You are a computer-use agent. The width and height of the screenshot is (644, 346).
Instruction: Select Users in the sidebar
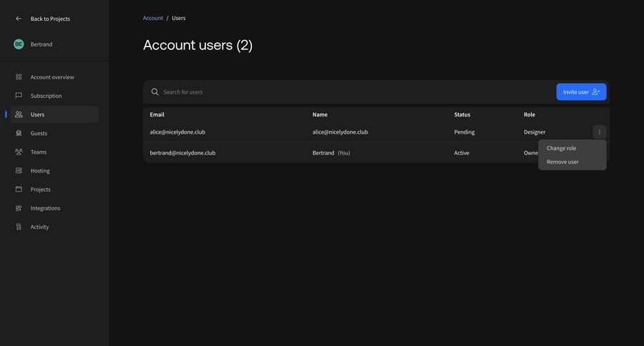pyautogui.click(x=54, y=114)
